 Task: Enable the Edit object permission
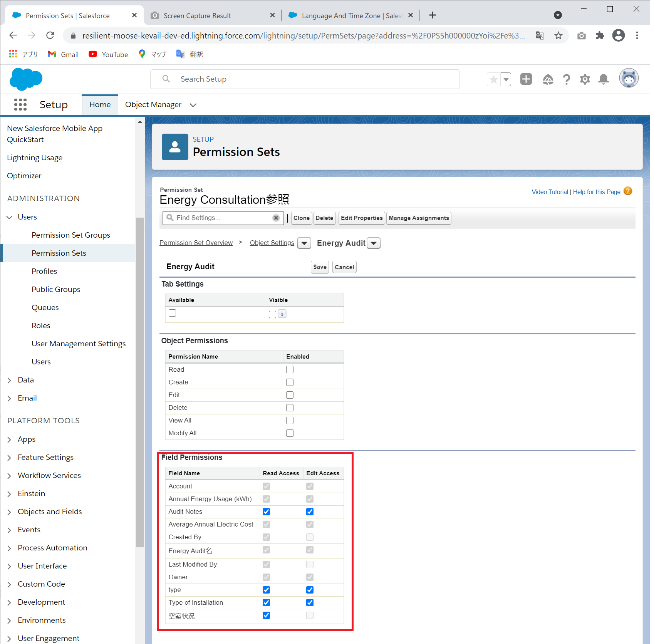click(290, 395)
